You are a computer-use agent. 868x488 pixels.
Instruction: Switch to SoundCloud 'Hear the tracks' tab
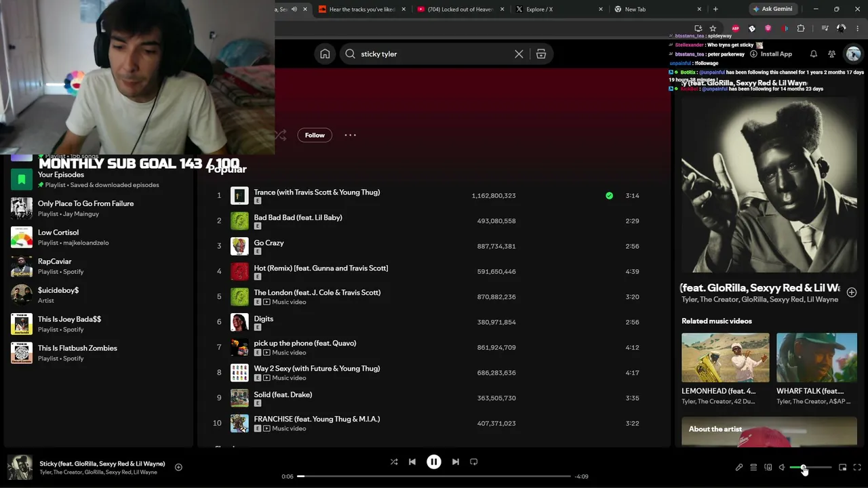tap(361, 9)
